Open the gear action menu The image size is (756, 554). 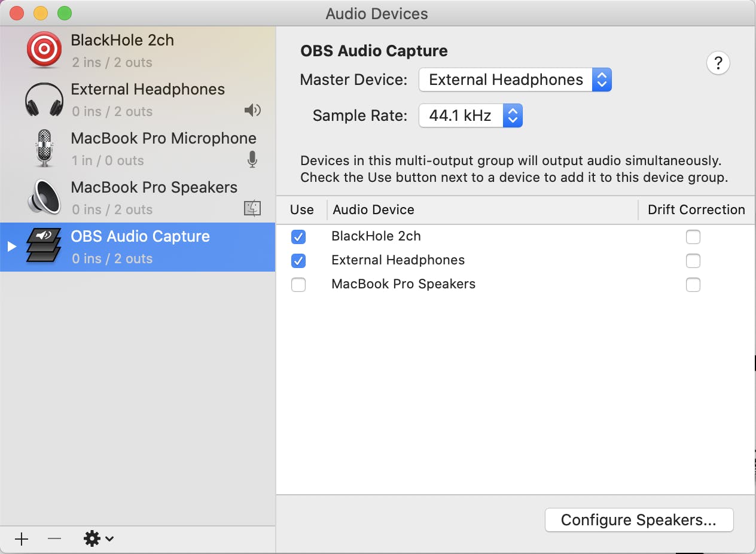98,539
